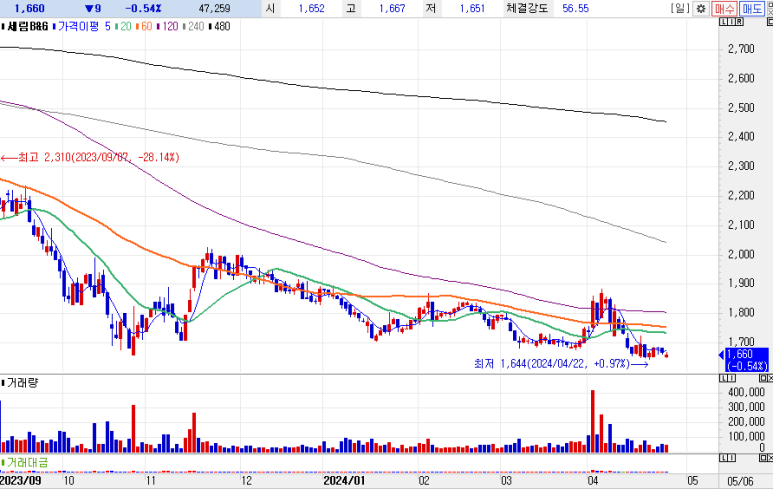This screenshot has width=773, height=489.
Task: Click the L button on 거래량 volume panel
Action: tap(723, 378)
